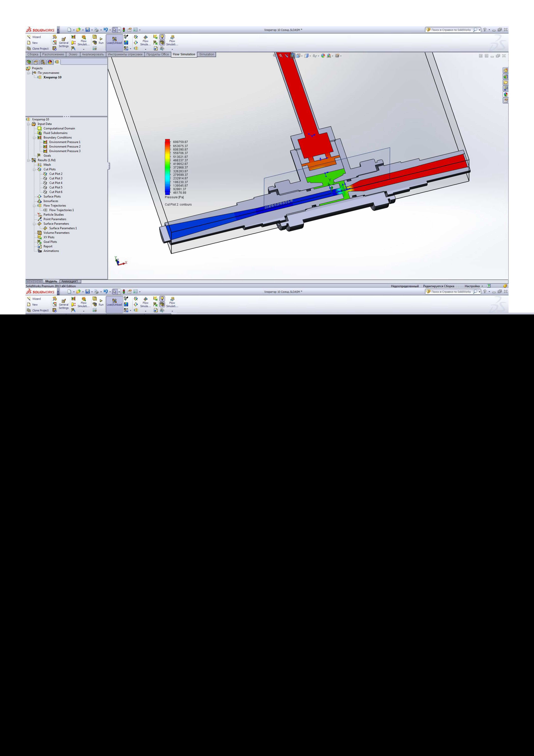Open Edit Appearance color ball icon

pos(323,56)
